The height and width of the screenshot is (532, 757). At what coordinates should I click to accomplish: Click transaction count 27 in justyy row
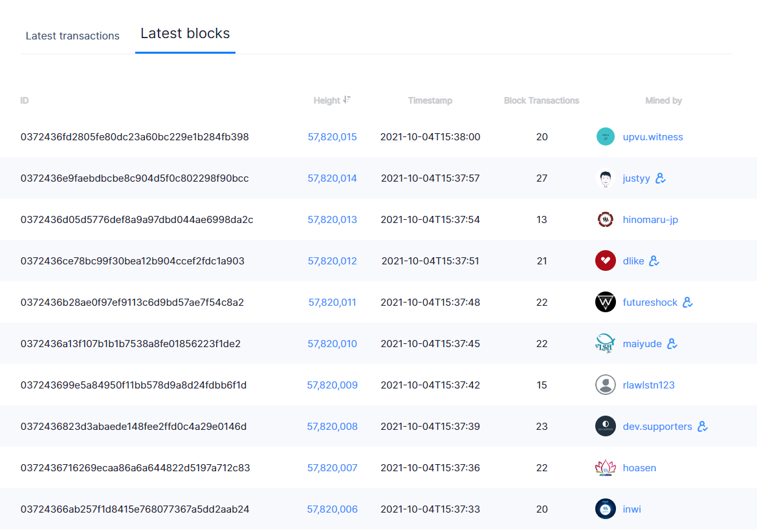[x=542, y=178]
